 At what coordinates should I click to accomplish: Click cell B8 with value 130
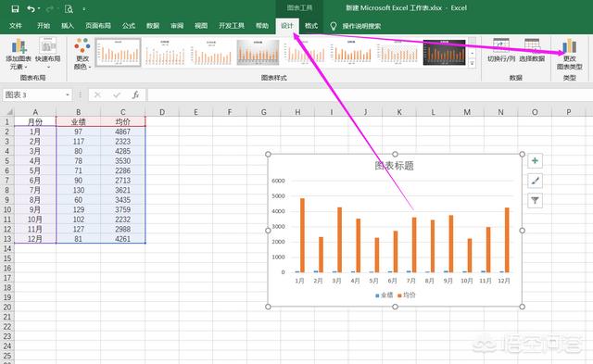tap(78, 190)
